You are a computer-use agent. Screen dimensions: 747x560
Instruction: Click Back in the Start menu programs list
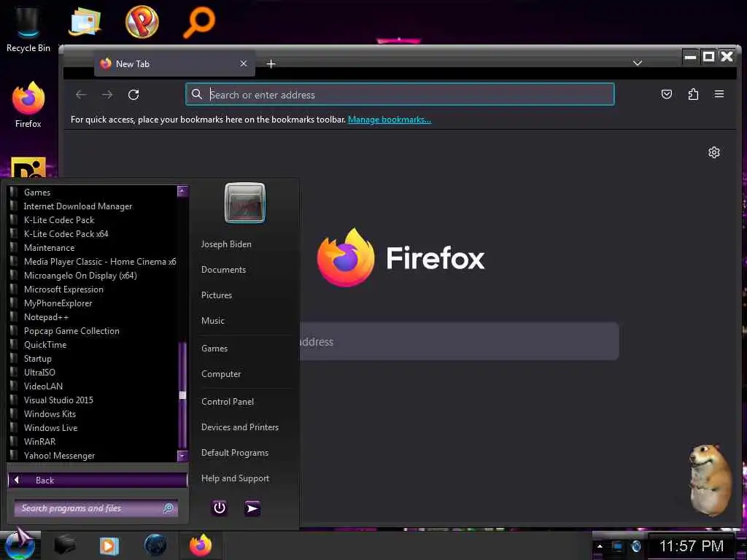click(98, 480)
